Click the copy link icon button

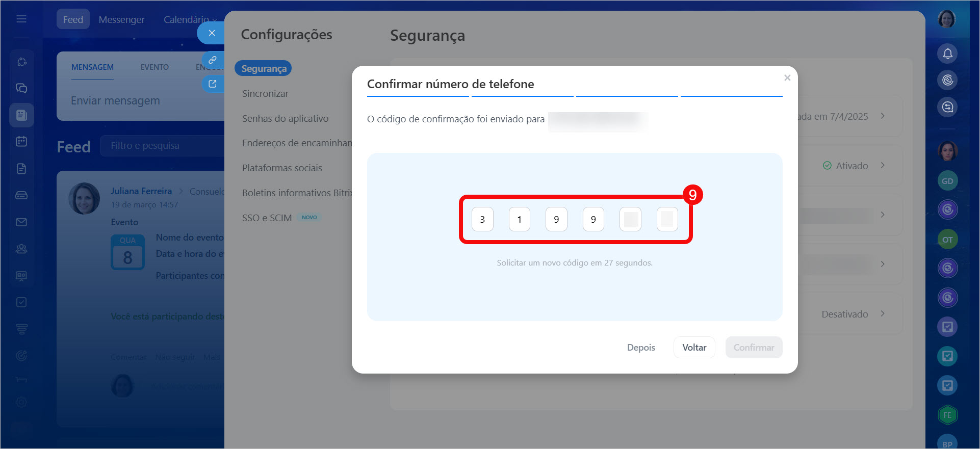(213, 60)
